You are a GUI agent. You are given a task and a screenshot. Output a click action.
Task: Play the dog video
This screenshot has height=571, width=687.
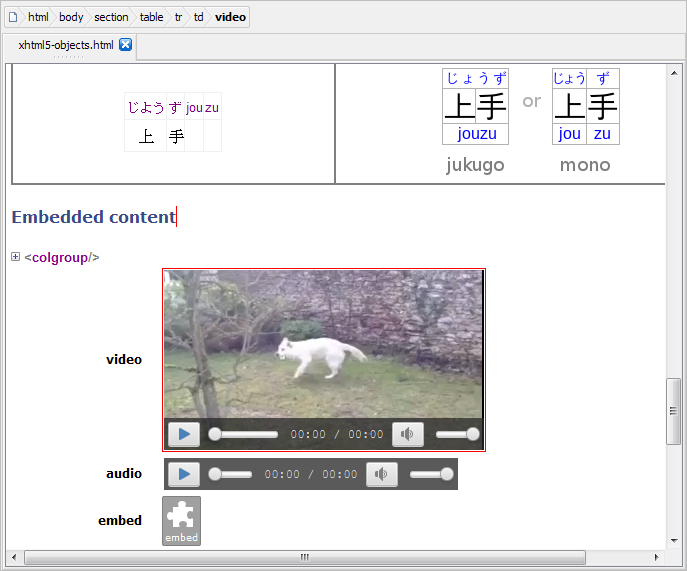(184, 434)
